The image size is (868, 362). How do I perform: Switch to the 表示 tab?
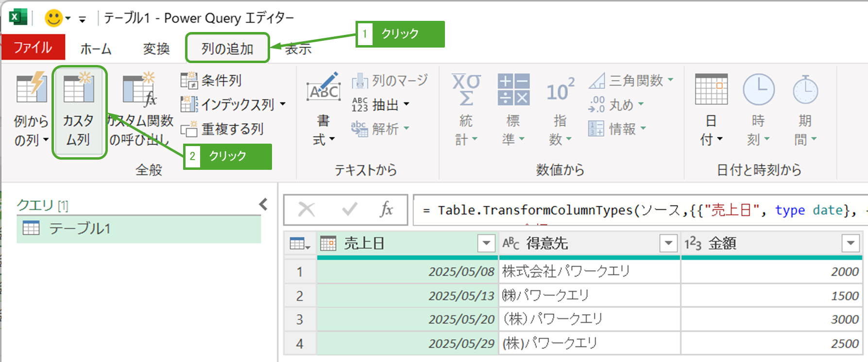point(298,49)
